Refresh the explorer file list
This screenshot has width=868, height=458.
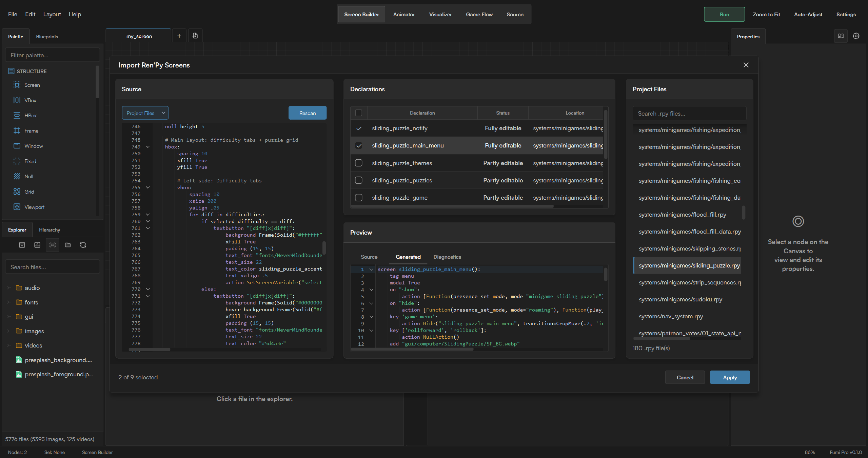pyautogui.click(x=83, y=245)
